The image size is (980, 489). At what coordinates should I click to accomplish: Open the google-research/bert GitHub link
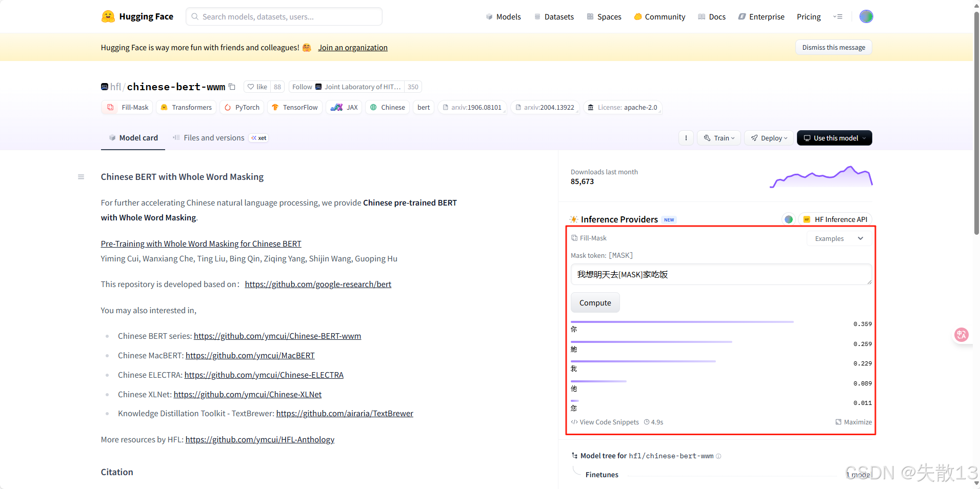click(318, 284)
